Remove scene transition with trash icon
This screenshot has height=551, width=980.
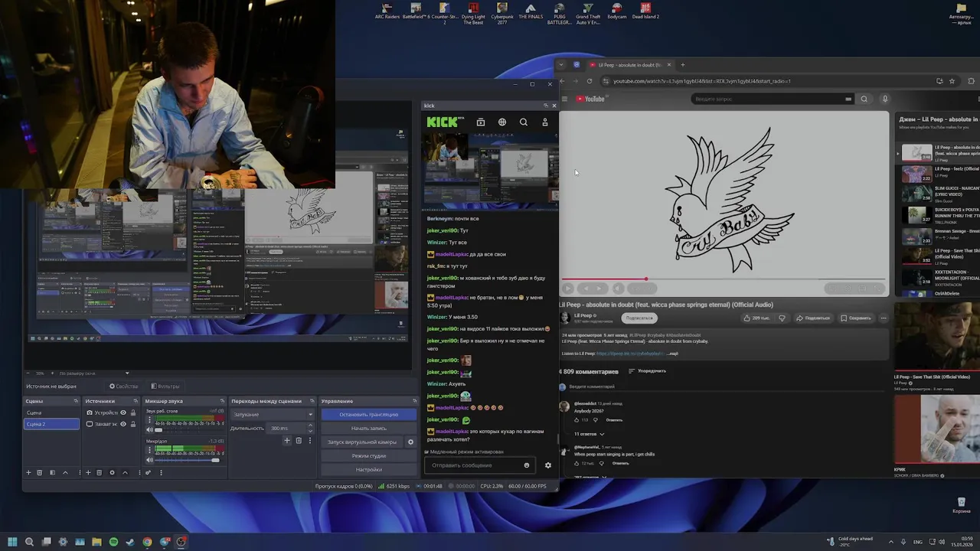pyautogui.click(x=299, y=440)
